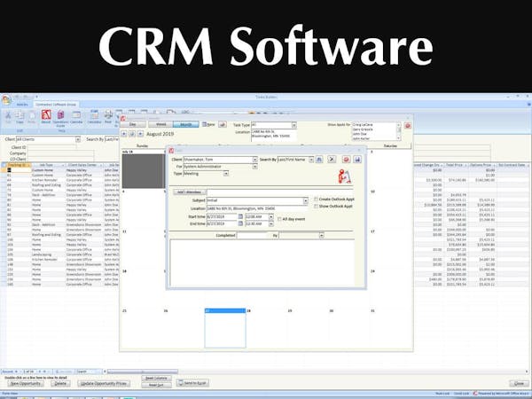This screenshot has width=532, height=399.
Task: Click the delete X icon in task dialog
Action: 332,160
